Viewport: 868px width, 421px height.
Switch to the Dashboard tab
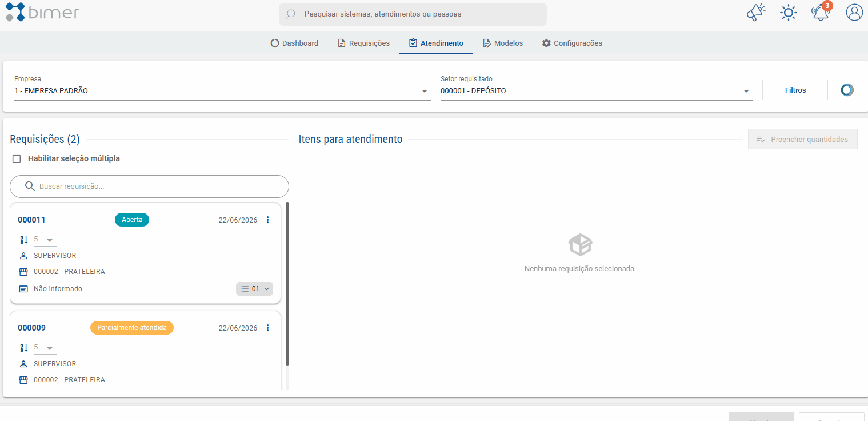[x=294, y=43]
